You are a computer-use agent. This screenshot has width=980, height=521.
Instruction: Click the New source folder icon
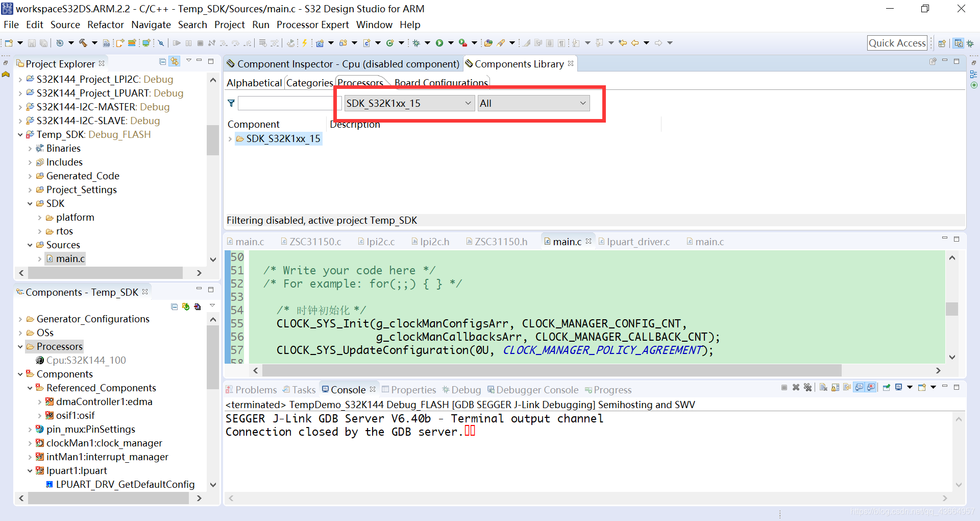coord(343,43)
